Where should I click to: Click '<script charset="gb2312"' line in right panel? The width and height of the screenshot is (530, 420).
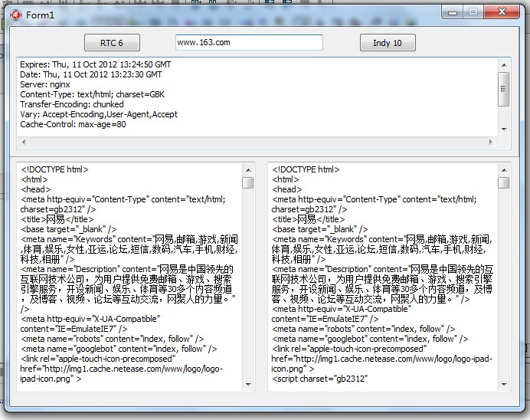319,379
